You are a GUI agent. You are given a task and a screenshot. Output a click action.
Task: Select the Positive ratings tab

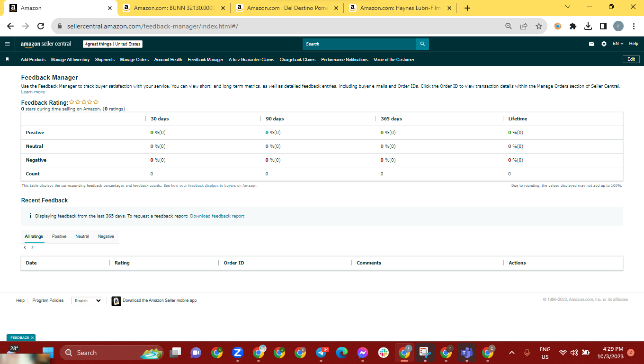point(59,237)
